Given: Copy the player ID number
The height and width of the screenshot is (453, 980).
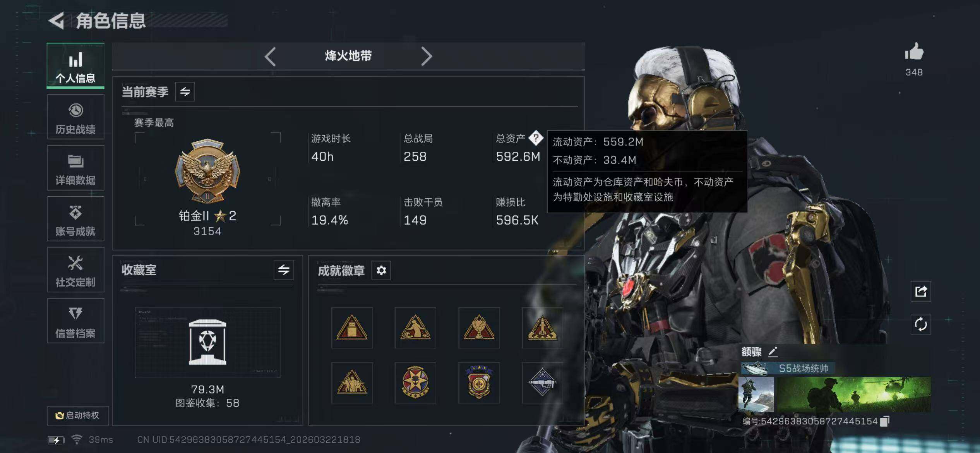Looking at the screenshot, I should click(885, 421).
